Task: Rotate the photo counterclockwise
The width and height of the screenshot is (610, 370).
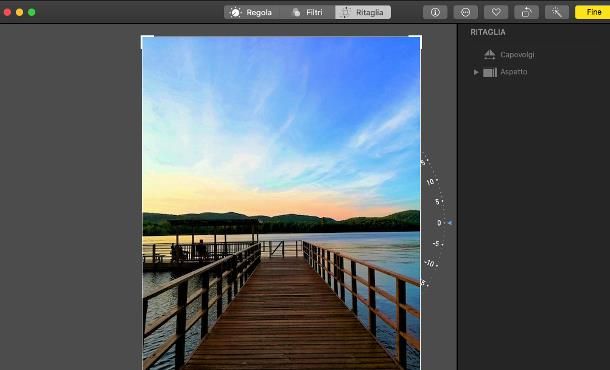Action: [526, 12]
